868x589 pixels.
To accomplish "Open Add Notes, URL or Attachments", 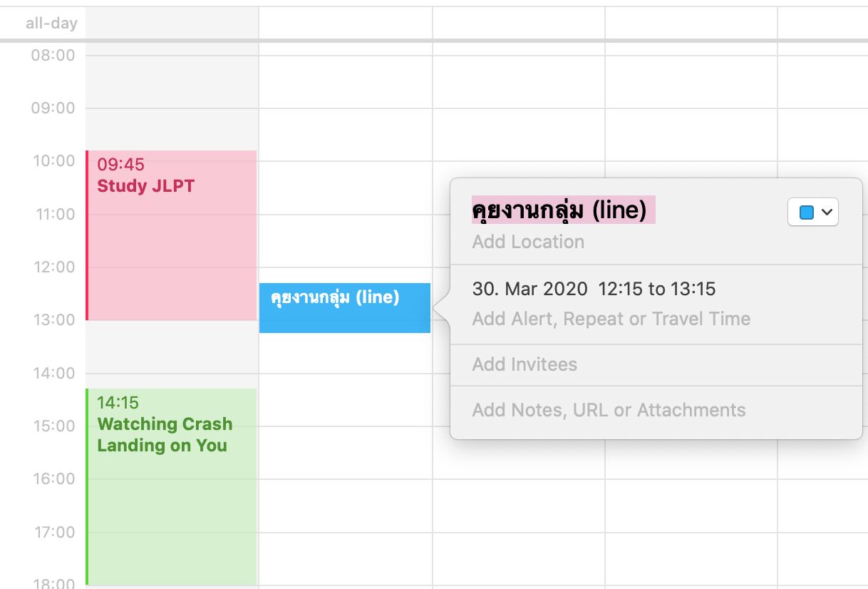I will (609, 410).
